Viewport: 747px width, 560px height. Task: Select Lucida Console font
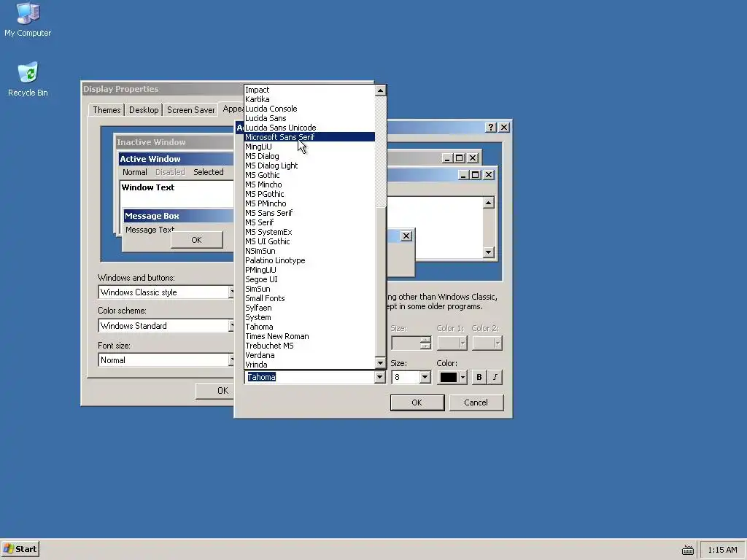pos(309,109)
